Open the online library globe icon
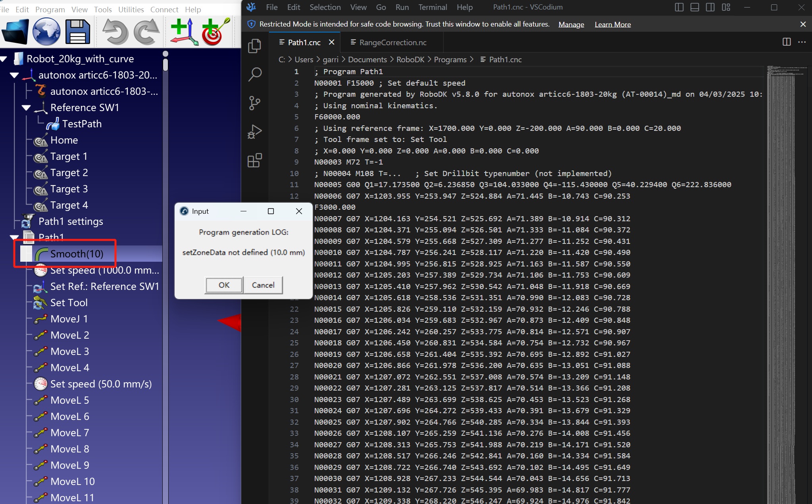The width and height of the screenshot is (812, 504). point(46,32)
